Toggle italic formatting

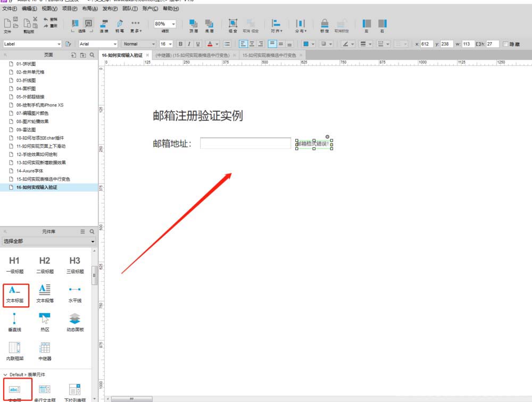coord(188,44)
